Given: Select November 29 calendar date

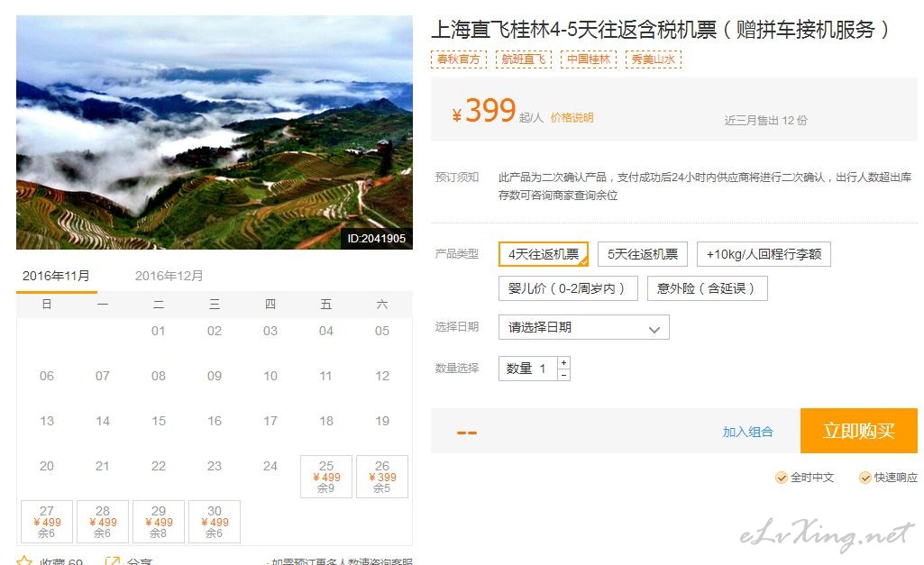Looking at the screenshot, I should coord(159,522).
